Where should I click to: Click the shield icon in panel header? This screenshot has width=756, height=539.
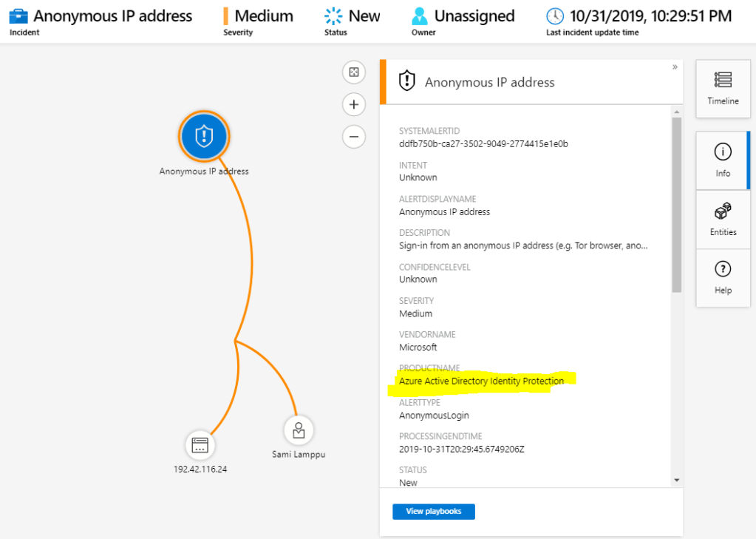click(x=406, y=81)
